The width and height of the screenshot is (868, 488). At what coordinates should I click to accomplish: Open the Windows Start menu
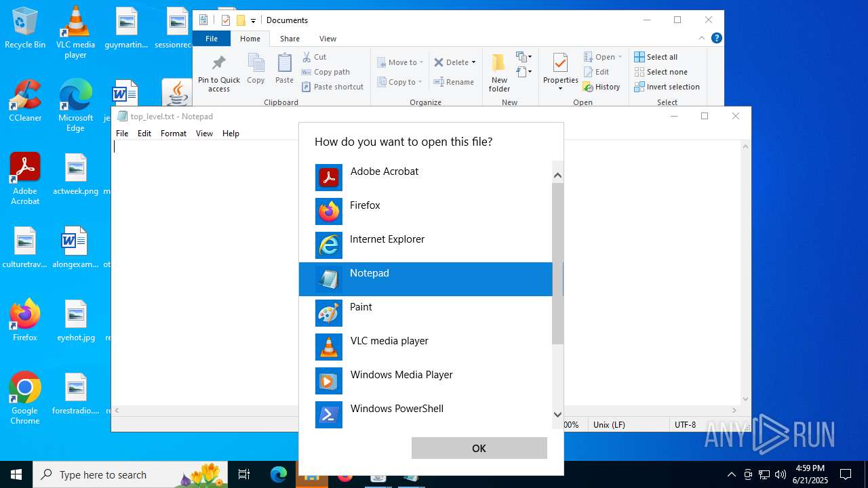click(x=16, y=474)
